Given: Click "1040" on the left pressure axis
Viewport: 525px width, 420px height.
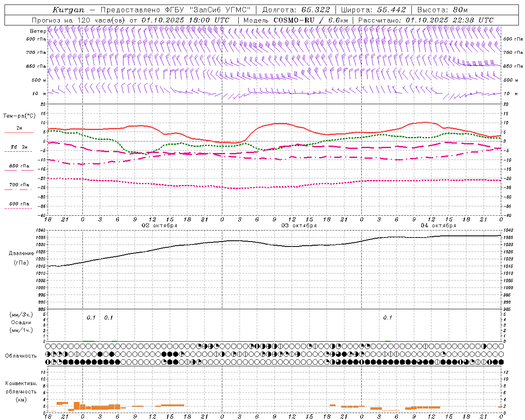Looking at the screenshot, I should 41,230.
